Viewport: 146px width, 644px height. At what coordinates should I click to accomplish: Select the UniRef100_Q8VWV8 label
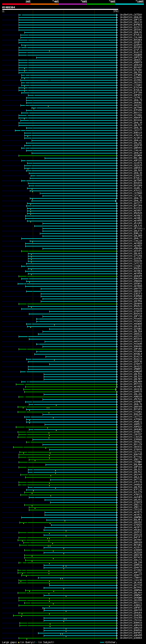tap(131, 304)
